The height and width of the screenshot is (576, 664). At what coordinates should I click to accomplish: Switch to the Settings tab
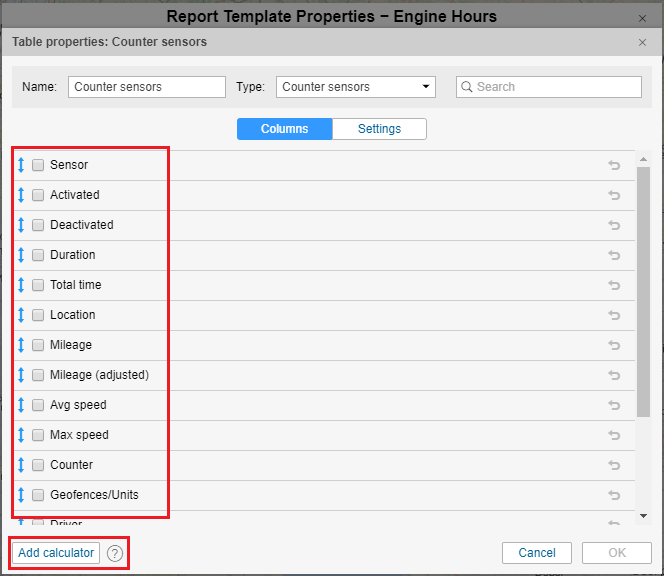(379, 129)
